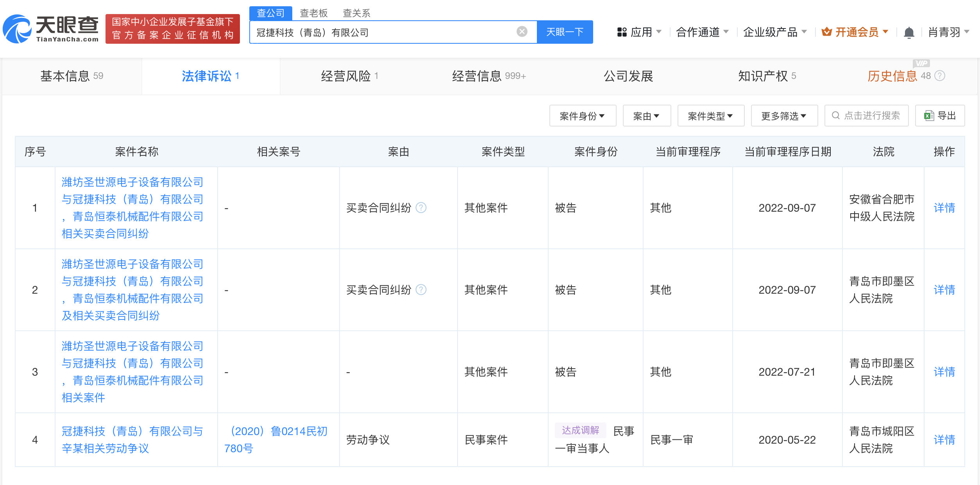
Task: Click the Excel export icon
Action: (x=928, y=116)
